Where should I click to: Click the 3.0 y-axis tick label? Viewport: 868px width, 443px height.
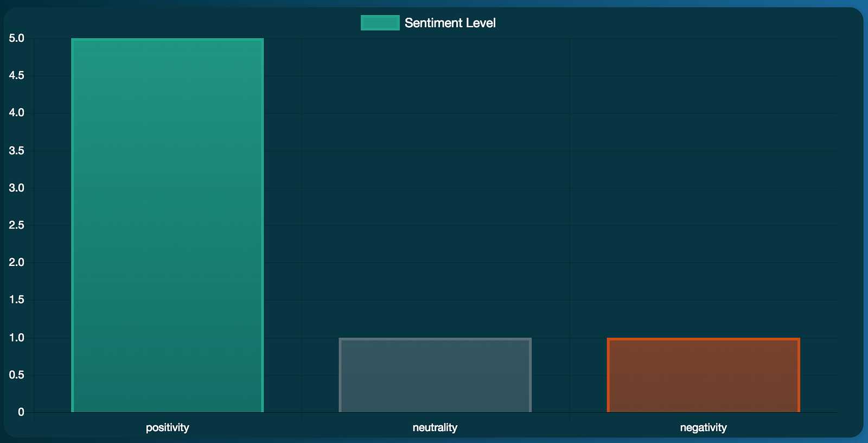pyautogui.click(x=17, y=188)
